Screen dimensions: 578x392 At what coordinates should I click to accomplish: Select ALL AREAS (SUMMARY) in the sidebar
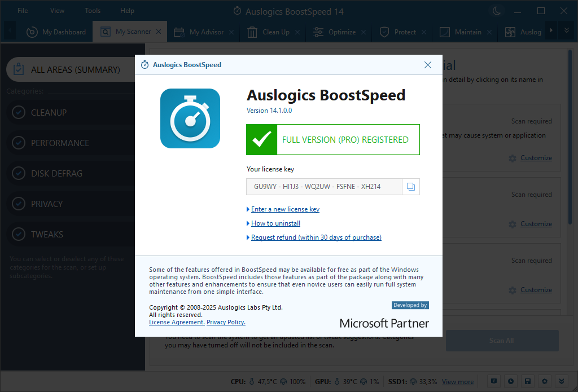click(72, 69)
